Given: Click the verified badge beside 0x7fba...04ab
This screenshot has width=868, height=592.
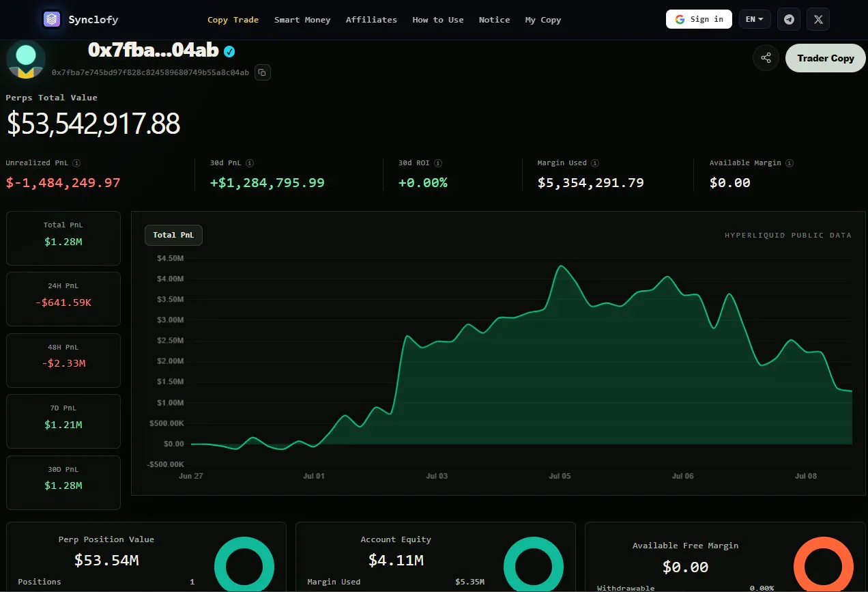Looking at the screenshot, I should (x=230, y=51).
